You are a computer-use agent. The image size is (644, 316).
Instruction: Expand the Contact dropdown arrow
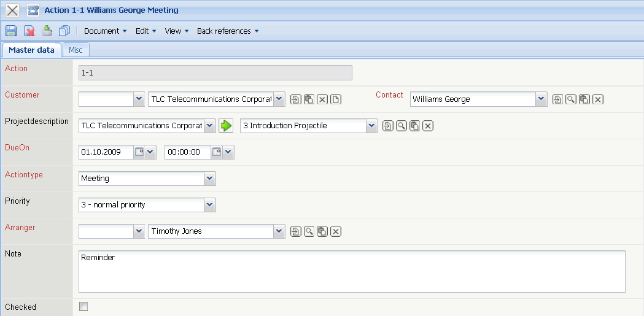541,99
